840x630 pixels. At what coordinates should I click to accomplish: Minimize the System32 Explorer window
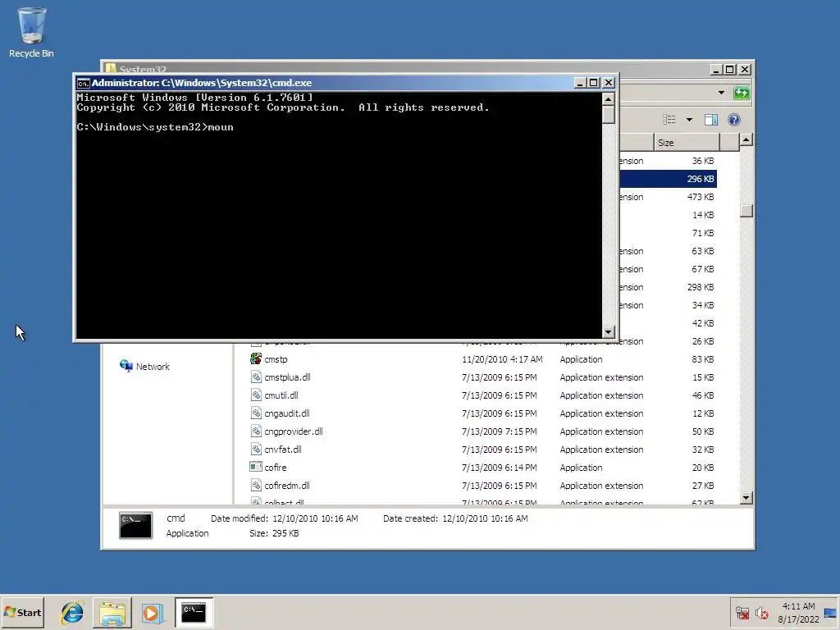click(x=716, y=70)
